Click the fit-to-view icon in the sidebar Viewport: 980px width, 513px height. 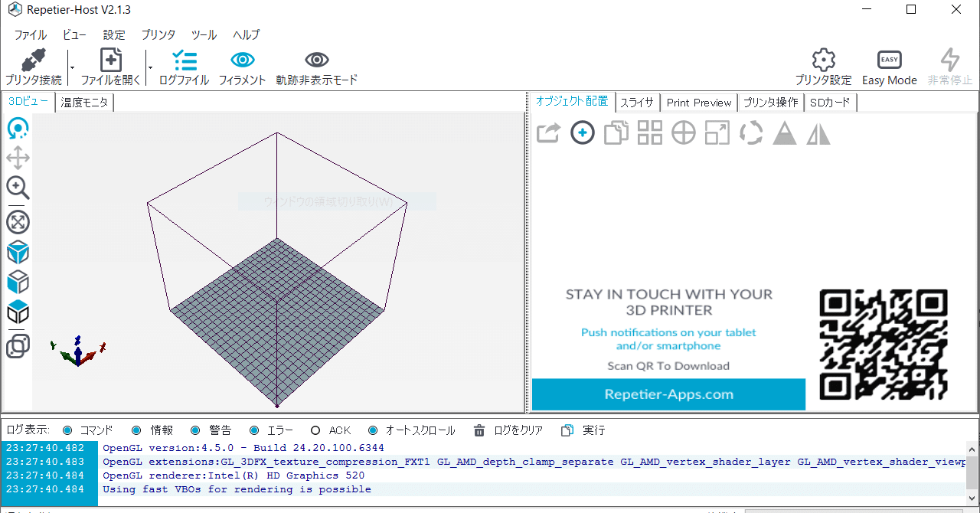click(18, 221)
